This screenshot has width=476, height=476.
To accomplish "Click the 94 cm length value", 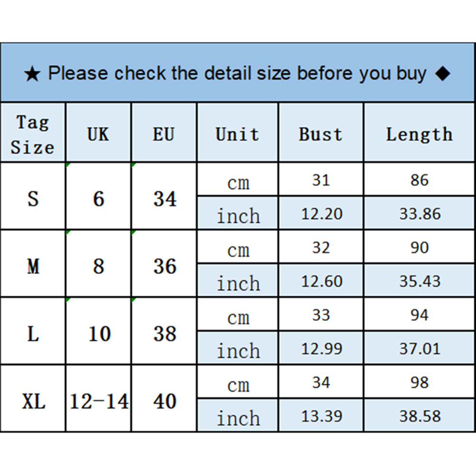I will 419,315.
